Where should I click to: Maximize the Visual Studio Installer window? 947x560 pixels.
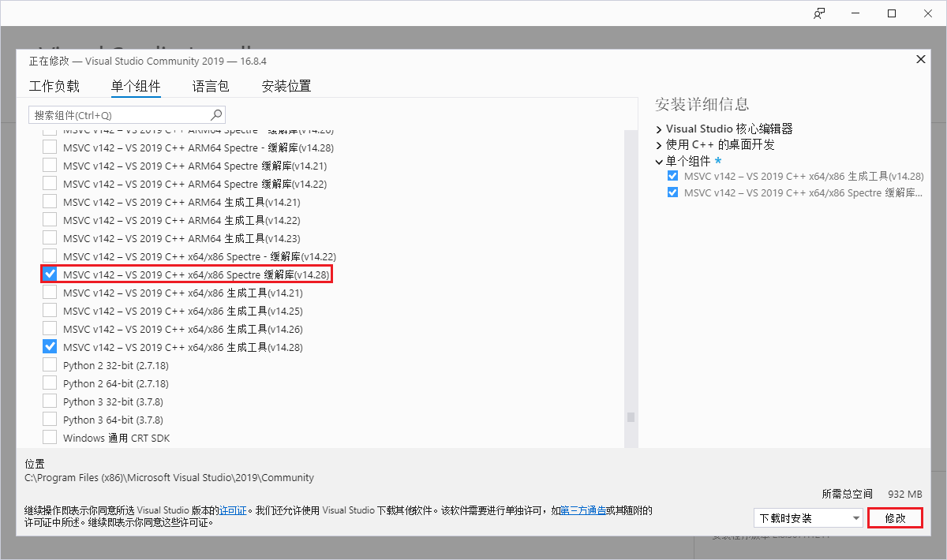(x=892, y=13)
